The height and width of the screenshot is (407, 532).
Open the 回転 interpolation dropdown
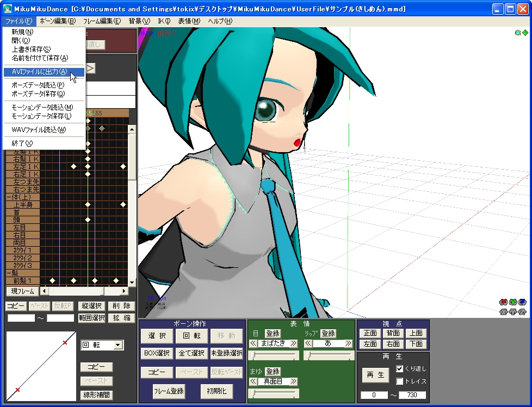tap(117, 345)
